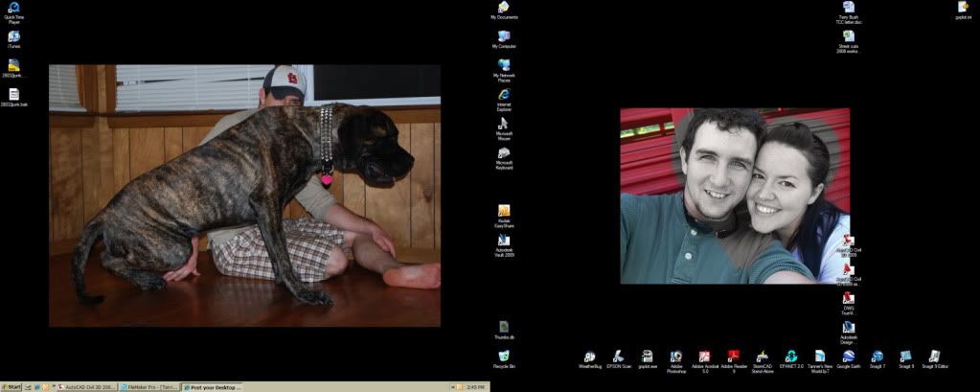Open the QuickTime Player desktop shortcut
980x392 pixels.
click(13, 12)
